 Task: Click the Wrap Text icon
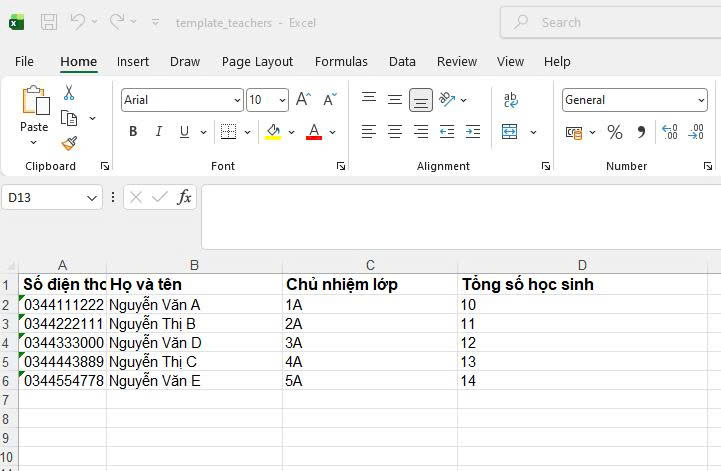(511, 100)
